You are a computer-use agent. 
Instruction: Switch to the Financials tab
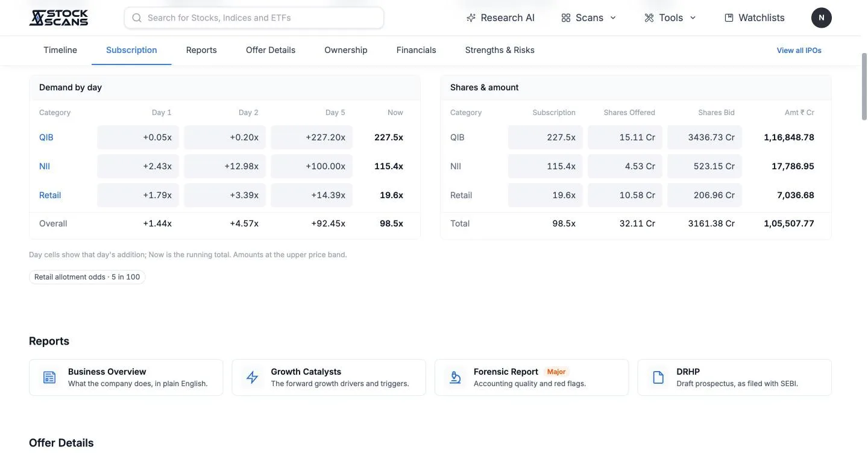click(417, 50)
